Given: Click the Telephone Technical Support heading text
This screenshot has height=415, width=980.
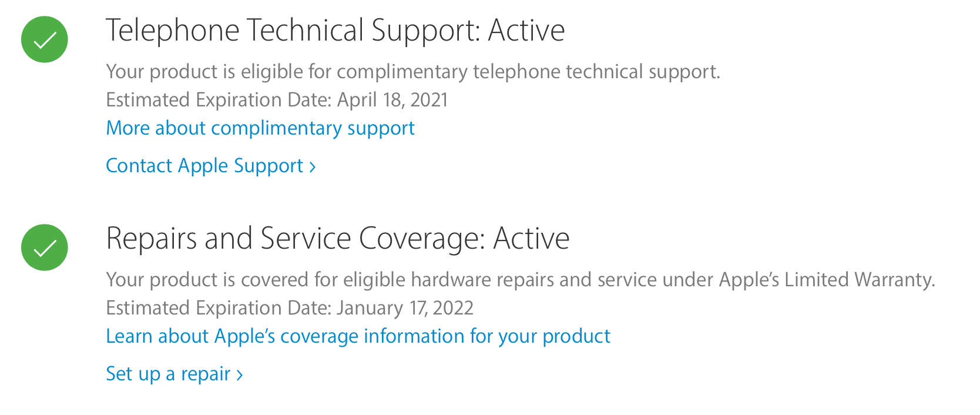Looking at the screenshot, I should (x=293, y=31).
